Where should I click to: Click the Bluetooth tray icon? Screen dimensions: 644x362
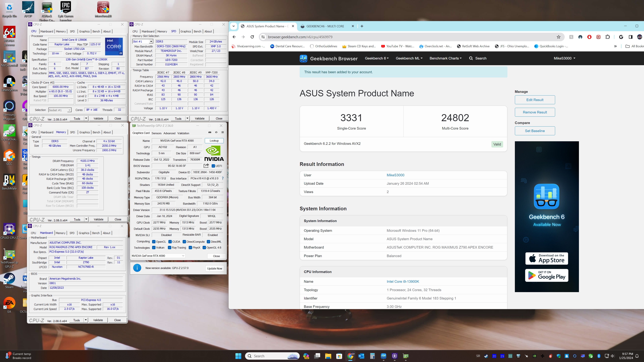point(599,356)
